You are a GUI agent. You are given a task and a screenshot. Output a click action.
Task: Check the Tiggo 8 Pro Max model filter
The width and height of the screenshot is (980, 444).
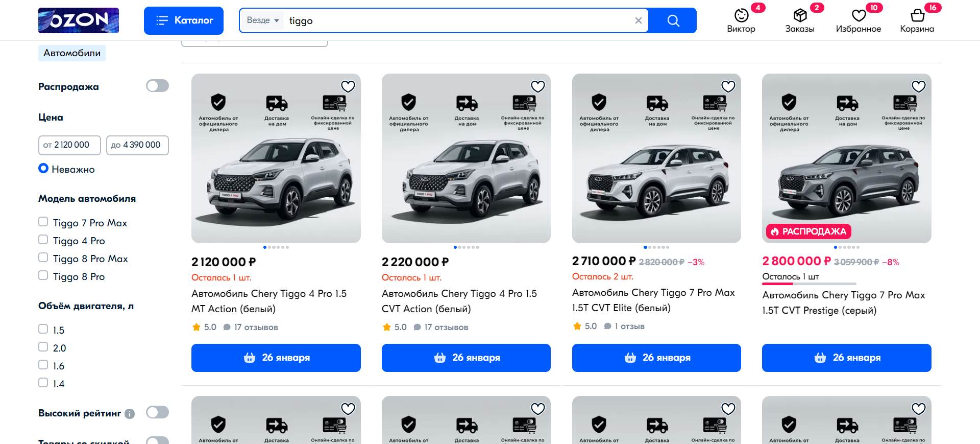click(x=43, y=258)
